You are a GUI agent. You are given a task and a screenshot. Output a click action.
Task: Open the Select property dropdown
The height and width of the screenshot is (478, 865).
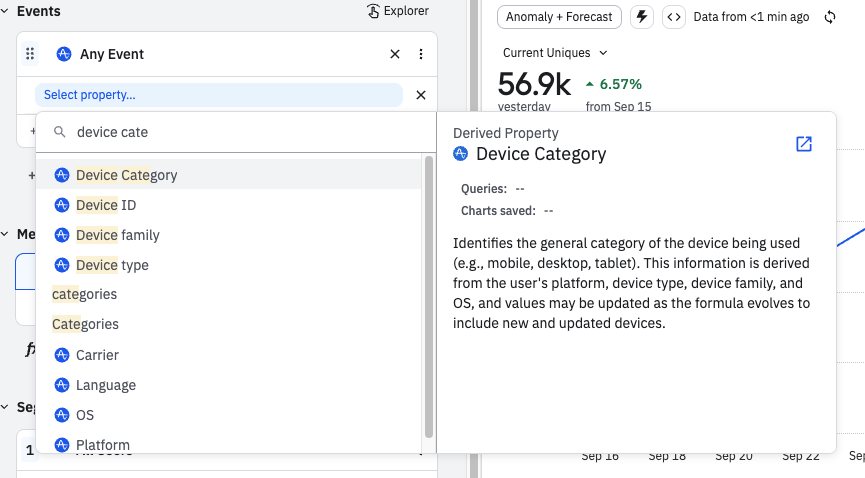[218, 95]
